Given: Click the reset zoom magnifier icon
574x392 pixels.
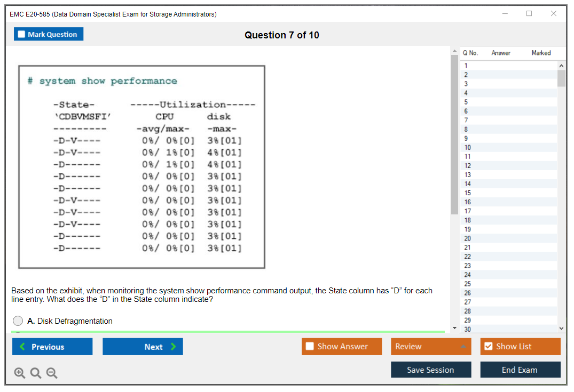Looking at the screenshot, I should coord(36,373).
